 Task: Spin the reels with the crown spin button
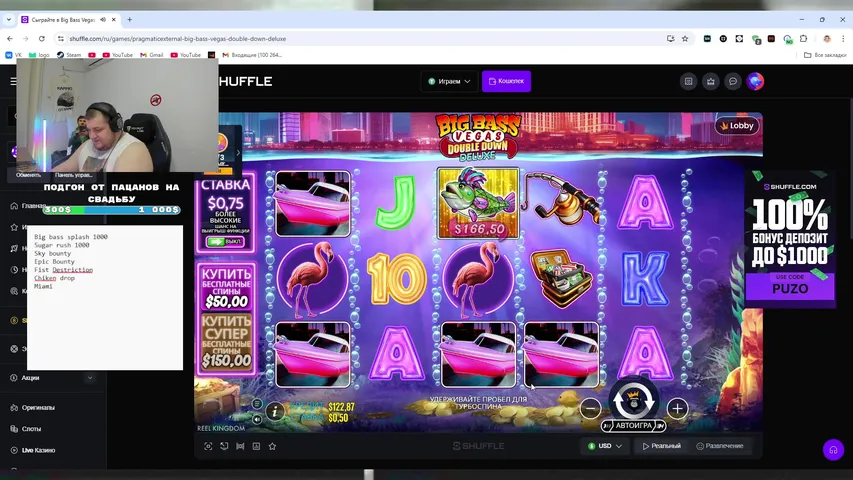633,400
